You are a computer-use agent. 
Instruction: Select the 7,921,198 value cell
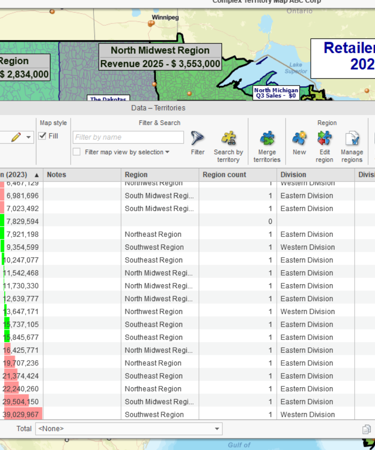22,234
